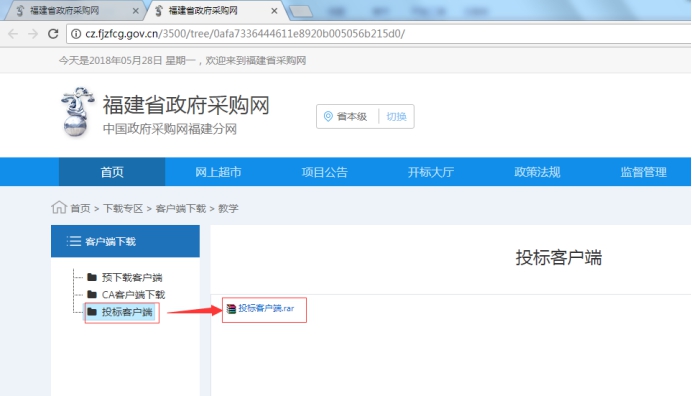The image size is (692, 396).
Task: Open the 网上超市 navigation item
Action: pyautogui.click(x=218, y=172)
